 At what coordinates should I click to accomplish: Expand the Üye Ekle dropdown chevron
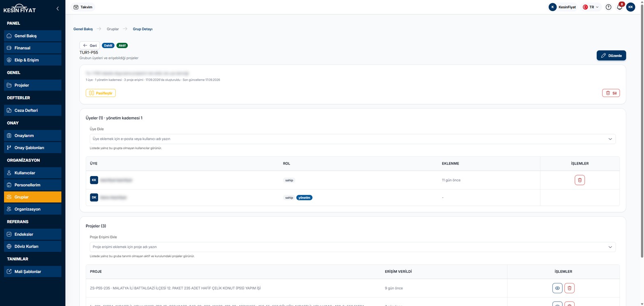tap(610, 139)
